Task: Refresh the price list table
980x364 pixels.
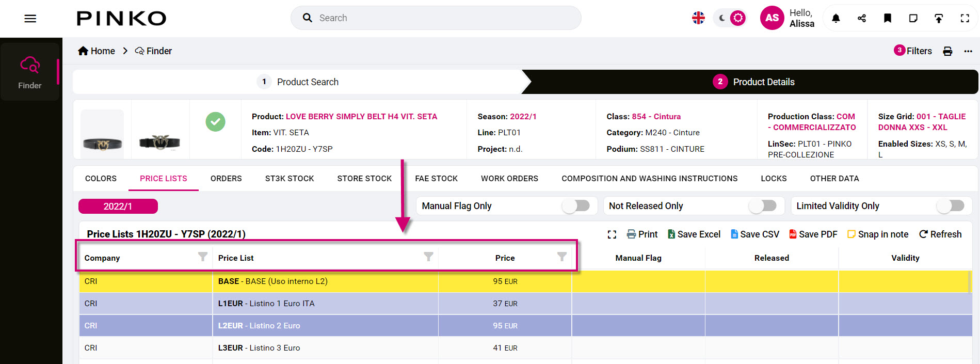Action: (x=940, y=234)
